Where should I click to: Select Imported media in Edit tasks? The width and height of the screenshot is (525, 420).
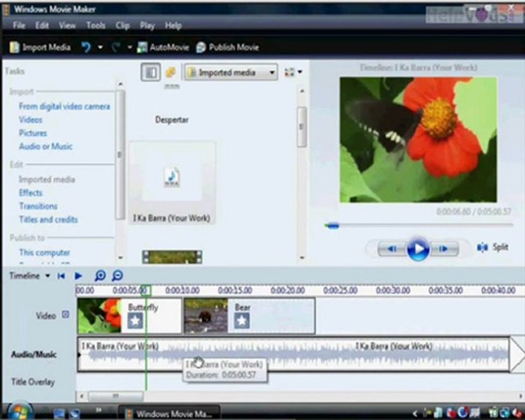point(47,180)
